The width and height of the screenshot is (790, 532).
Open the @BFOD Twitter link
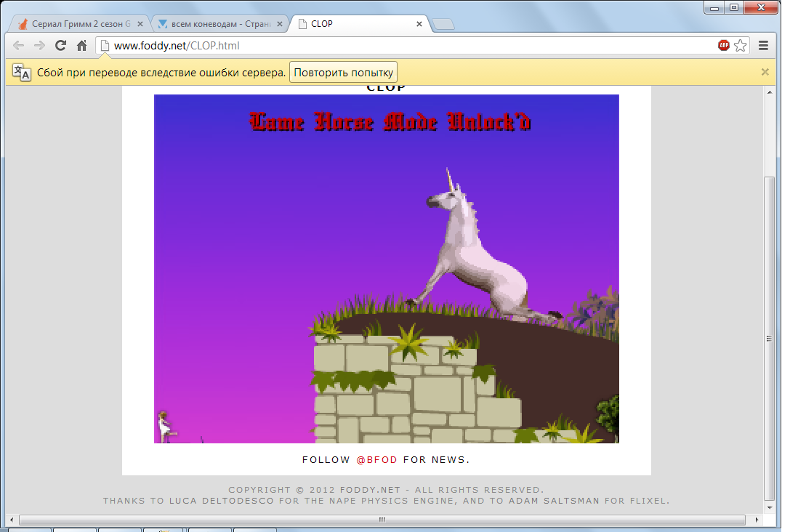tap(376, 459)
